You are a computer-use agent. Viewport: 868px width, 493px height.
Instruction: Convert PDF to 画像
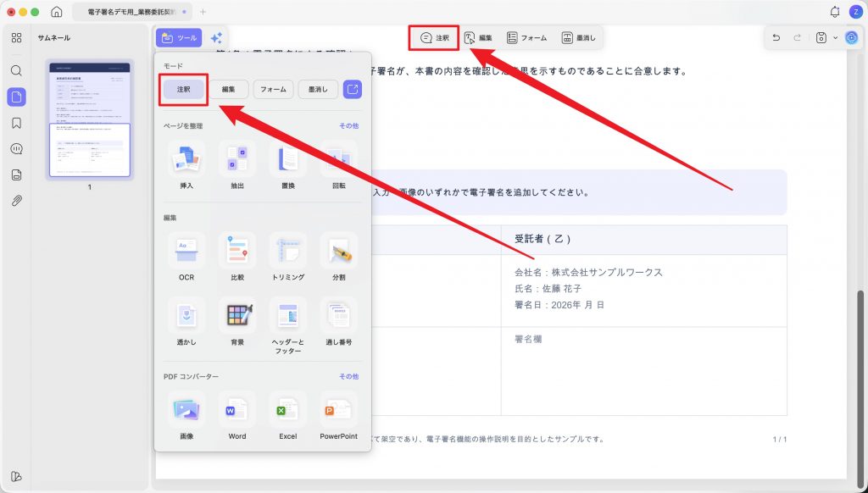click(x=186, y=416)
